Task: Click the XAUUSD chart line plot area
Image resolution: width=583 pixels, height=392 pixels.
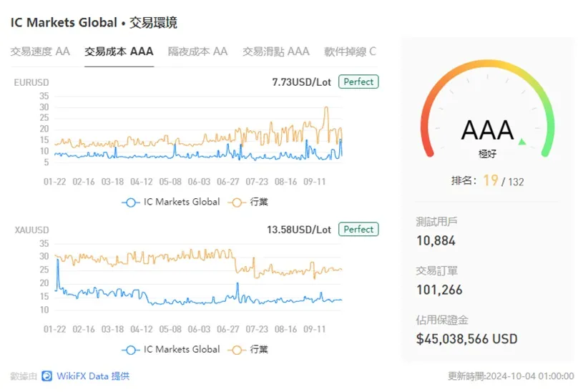Action: click(198, 277)
